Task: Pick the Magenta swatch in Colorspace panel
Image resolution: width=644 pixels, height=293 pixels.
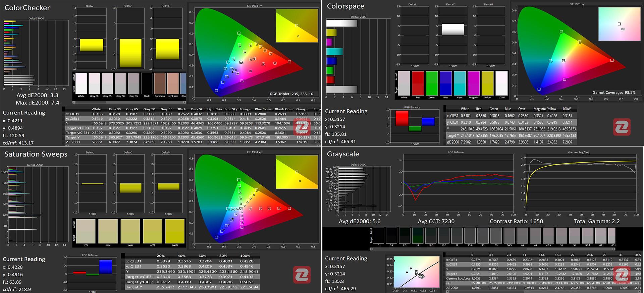Action: tap(474, 83)
